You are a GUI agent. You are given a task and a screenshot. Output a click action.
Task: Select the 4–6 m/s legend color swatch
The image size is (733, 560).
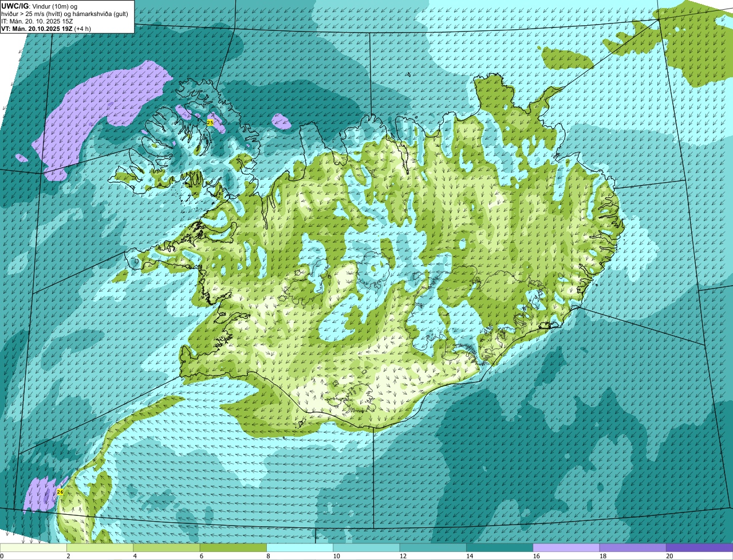pyautogui.click(x=167, y=547)
